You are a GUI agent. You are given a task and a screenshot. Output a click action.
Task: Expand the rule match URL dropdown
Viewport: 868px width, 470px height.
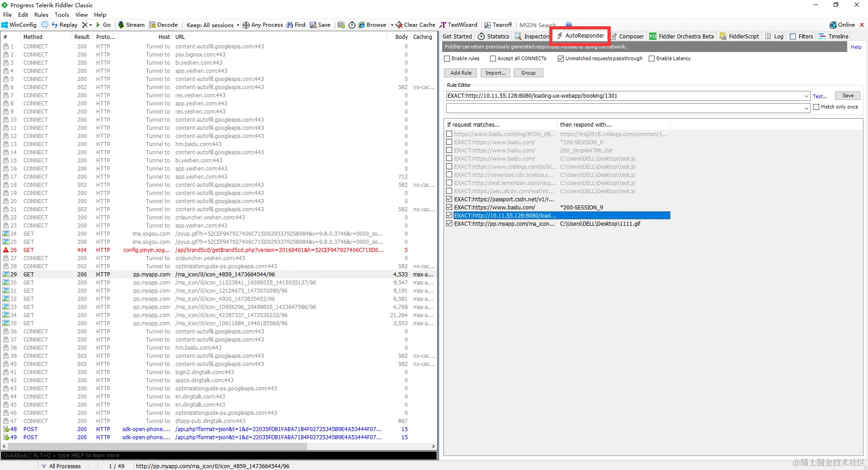click(806, 96)
